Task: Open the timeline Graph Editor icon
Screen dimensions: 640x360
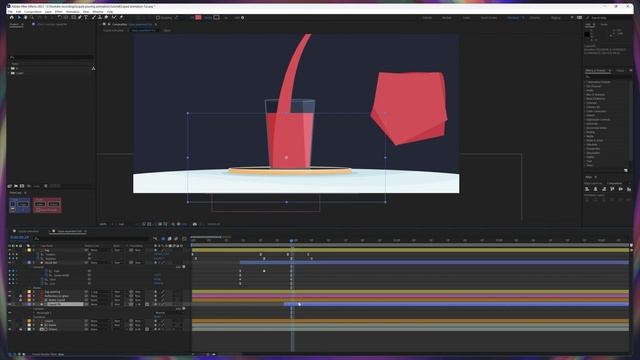Action: click(x=184, y=238)
